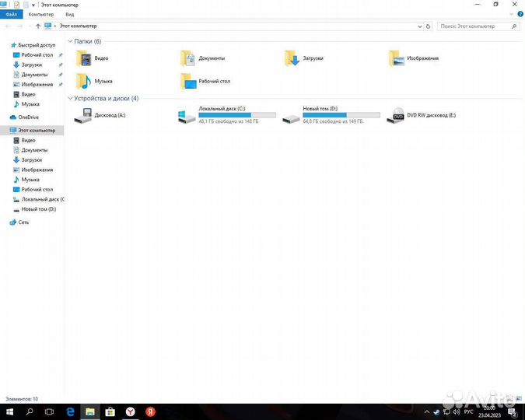Collapse the Устройства и диски section

tap(71, 99)
